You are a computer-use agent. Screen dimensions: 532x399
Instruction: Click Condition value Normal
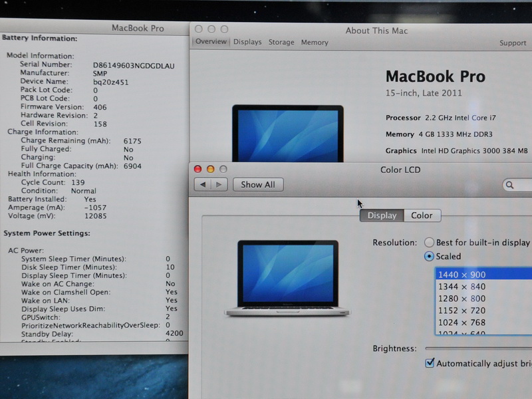coord(84,191)
